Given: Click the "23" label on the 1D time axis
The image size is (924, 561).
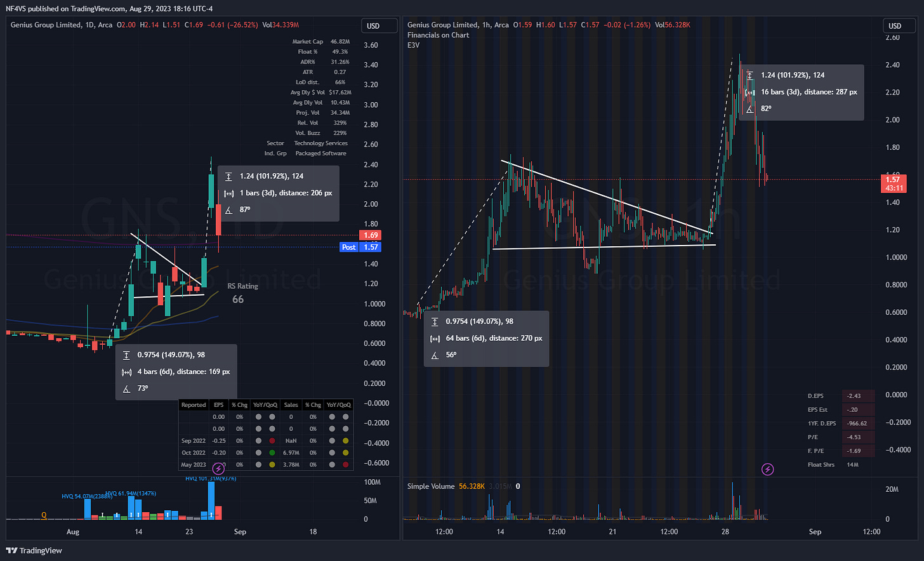Looking at the screenshot, I should coord(189,532).
